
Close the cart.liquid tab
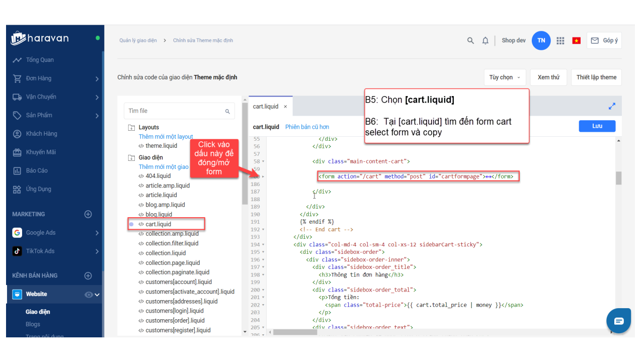(x=285, y=107)
